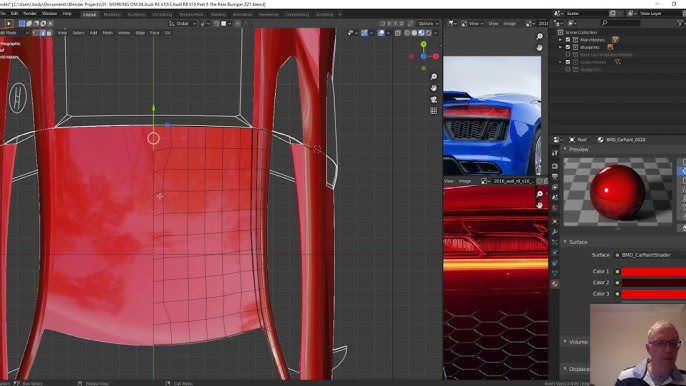Open the Color 2 dark red swatch
Viewport: 686px width, 386px height.
pyautogui.click(x=654, y=283)
